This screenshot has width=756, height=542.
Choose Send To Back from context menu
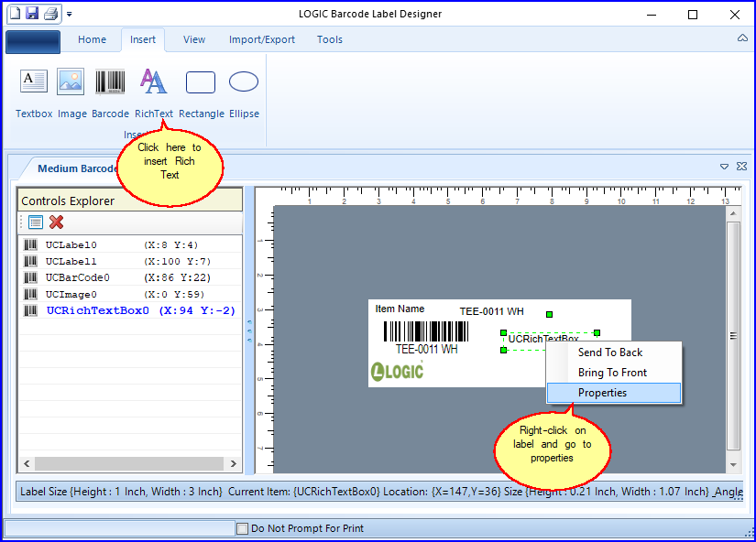[x=614, y=352]
